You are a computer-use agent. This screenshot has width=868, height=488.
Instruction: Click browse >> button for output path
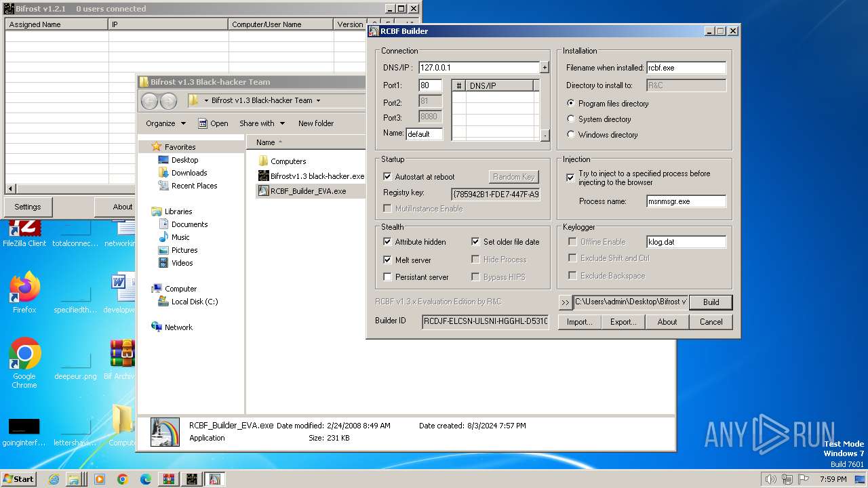pos(566,302)
